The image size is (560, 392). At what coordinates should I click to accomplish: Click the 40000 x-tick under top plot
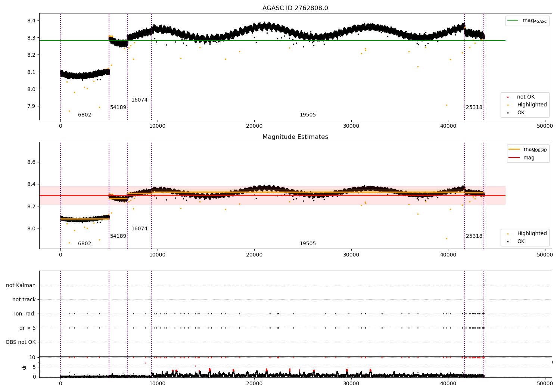448,126
